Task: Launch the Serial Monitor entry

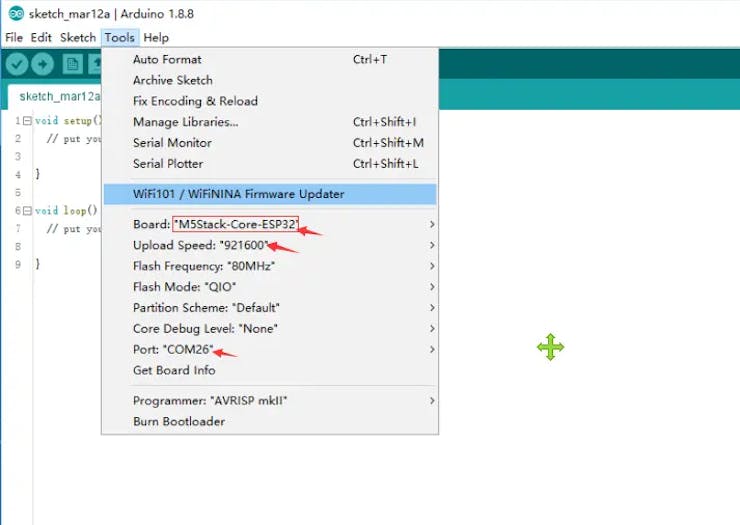Action: 270,143
